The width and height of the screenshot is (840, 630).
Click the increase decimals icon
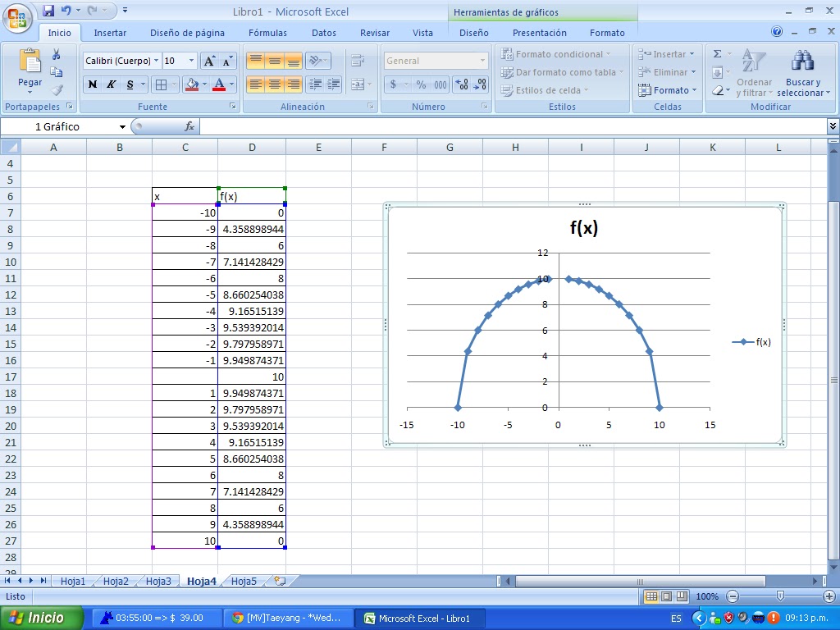coord(461,83)
